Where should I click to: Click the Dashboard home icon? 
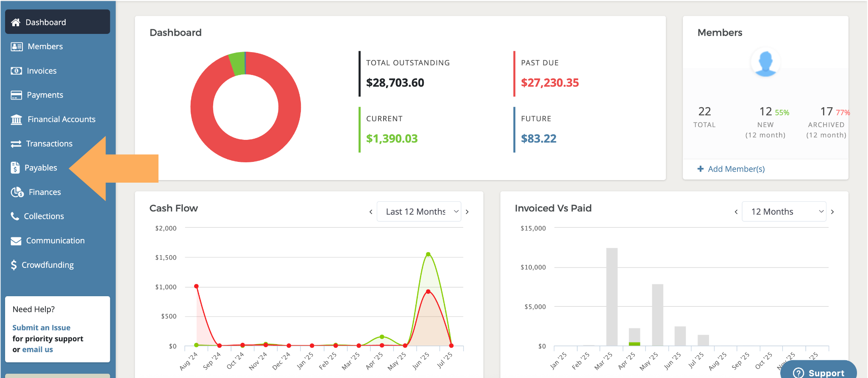click(x=16, y=22)
